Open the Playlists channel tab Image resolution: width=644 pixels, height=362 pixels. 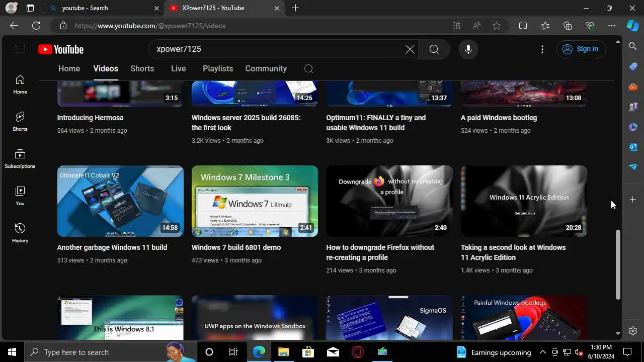pyautogui.click(x=218, y=69)
